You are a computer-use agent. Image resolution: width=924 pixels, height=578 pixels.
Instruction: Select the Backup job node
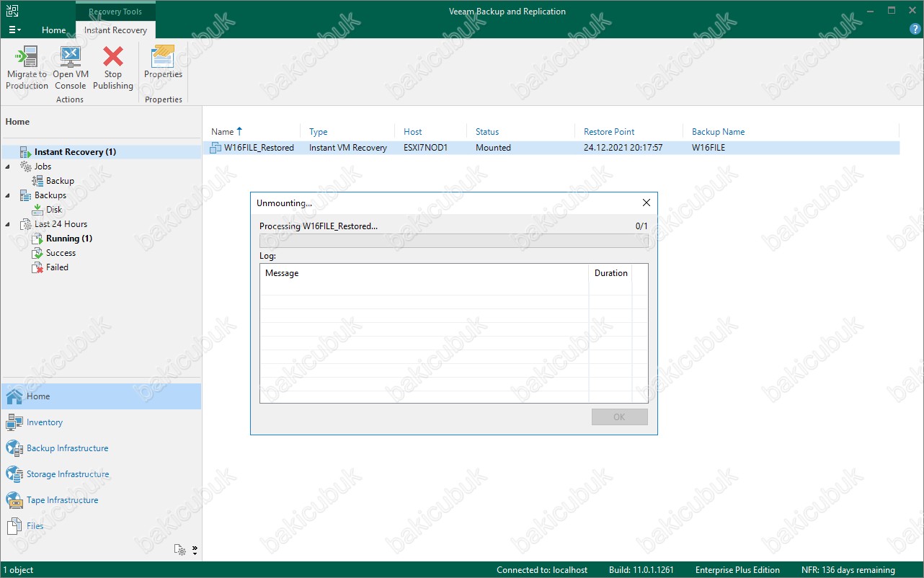tap(60, 181)
